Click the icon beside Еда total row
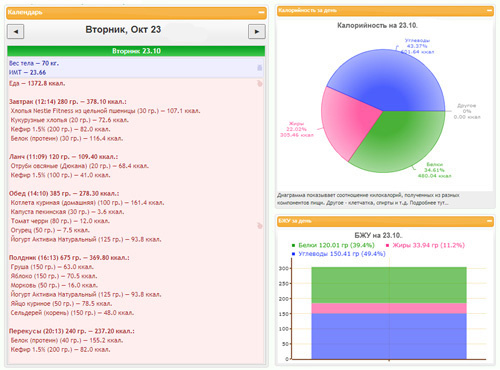Screen dimensions: 500x370 coord(260,83)
